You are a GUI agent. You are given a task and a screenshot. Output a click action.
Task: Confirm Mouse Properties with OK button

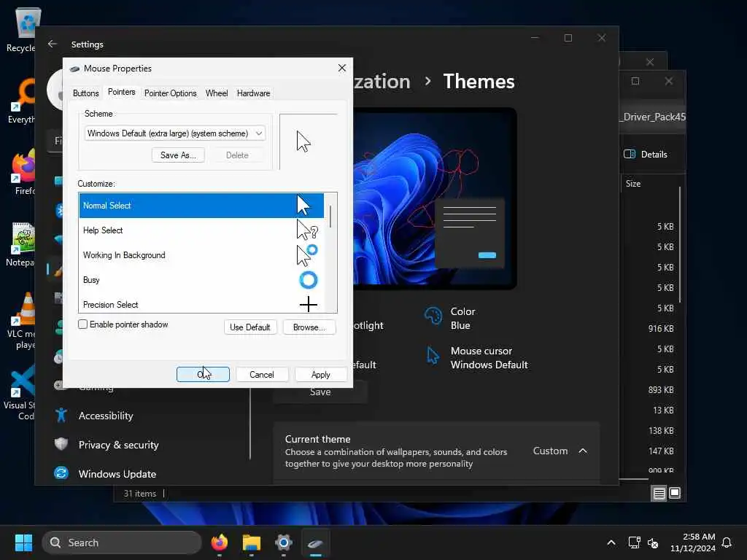point(203,375)
